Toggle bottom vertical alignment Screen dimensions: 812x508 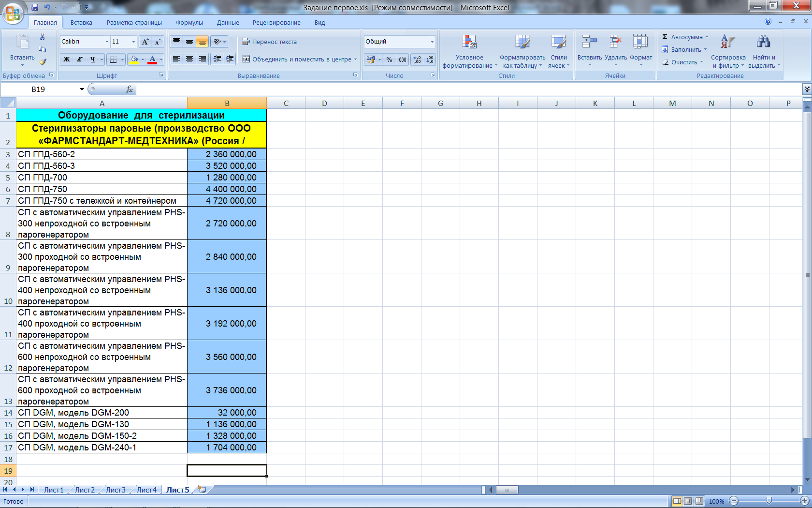pyautogui.click(x=203, y=42)
